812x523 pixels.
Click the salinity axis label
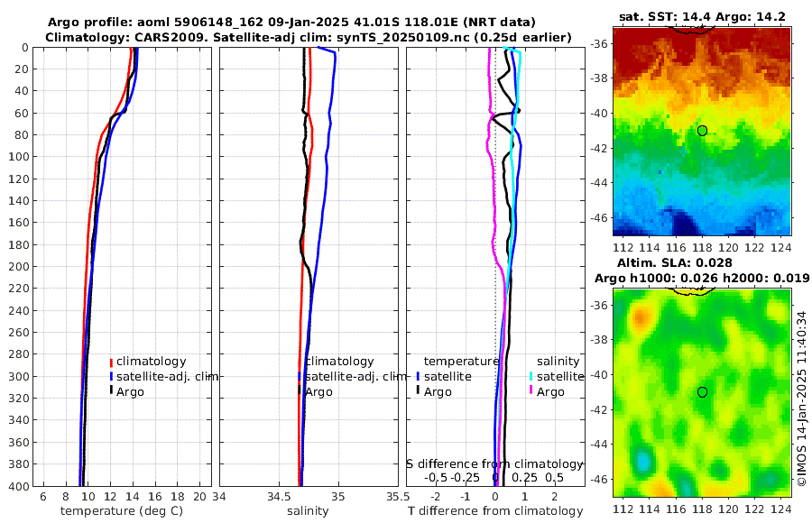click(308, 511)
